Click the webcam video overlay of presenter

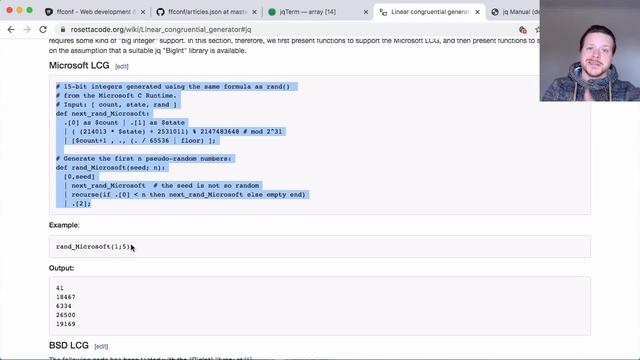coord(590,51)
